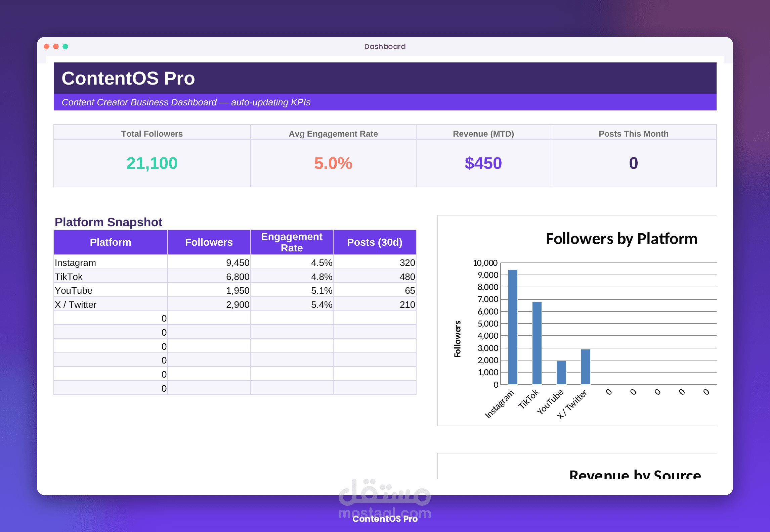The width and height of the screenshot is (770, 532).
Task: Click the 320 posts cell
Action: click(375, 262)
